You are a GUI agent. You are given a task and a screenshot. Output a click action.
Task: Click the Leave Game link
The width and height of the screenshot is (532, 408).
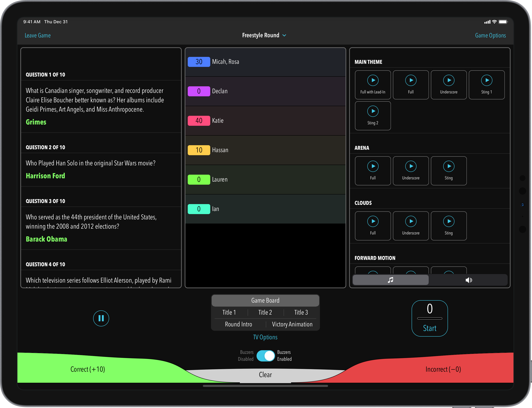[x=37, y=35]
